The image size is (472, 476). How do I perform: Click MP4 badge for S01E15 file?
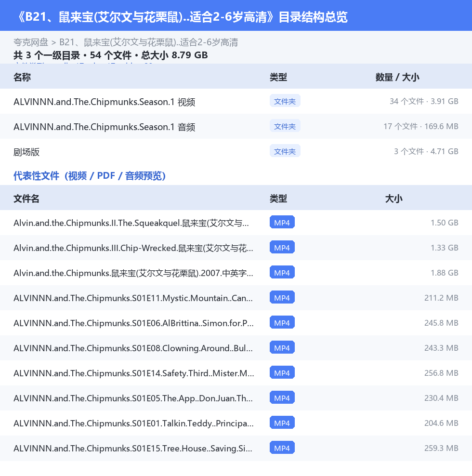[x=282, y=448]
